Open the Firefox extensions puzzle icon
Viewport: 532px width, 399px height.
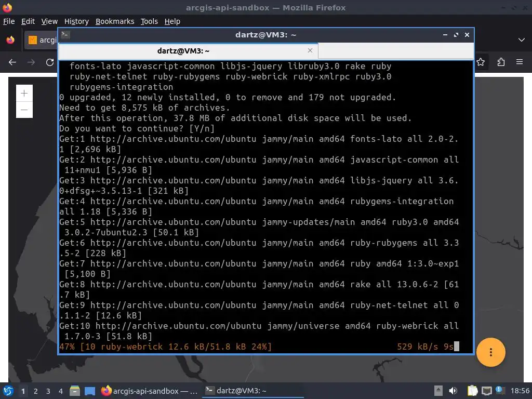pyautogui.click(x=501, y=62)
